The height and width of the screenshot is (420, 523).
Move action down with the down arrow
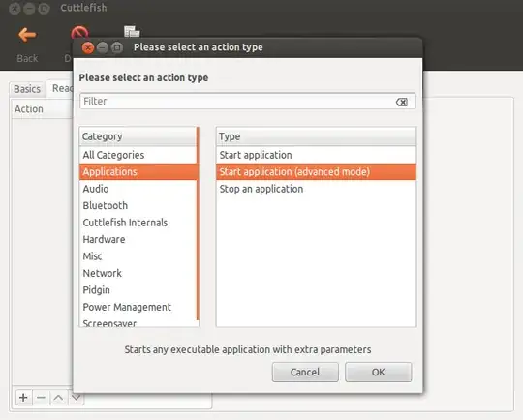click(77, 399)
